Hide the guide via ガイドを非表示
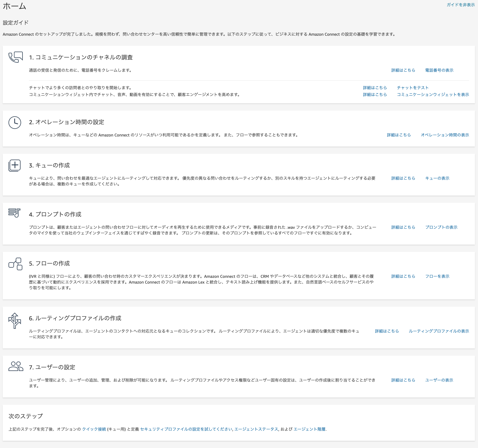 (461, 5)
